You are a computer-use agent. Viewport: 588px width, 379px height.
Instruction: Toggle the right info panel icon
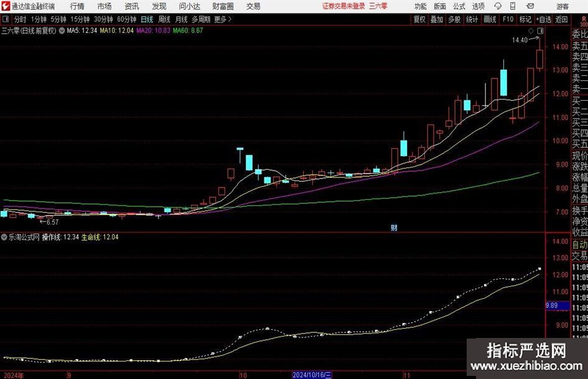(x=540, y=30)
